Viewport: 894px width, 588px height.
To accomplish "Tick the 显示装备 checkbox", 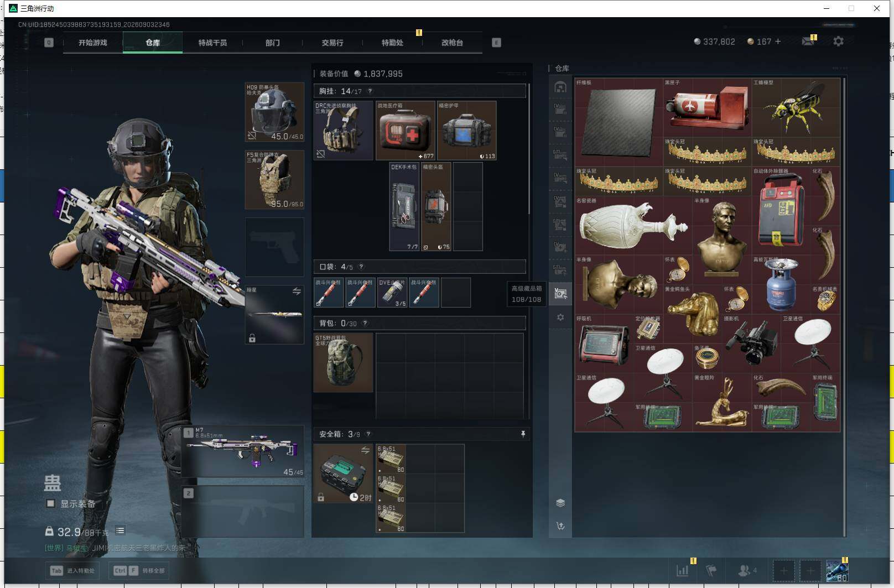I will pyautogui.click(x=50, y=503).
